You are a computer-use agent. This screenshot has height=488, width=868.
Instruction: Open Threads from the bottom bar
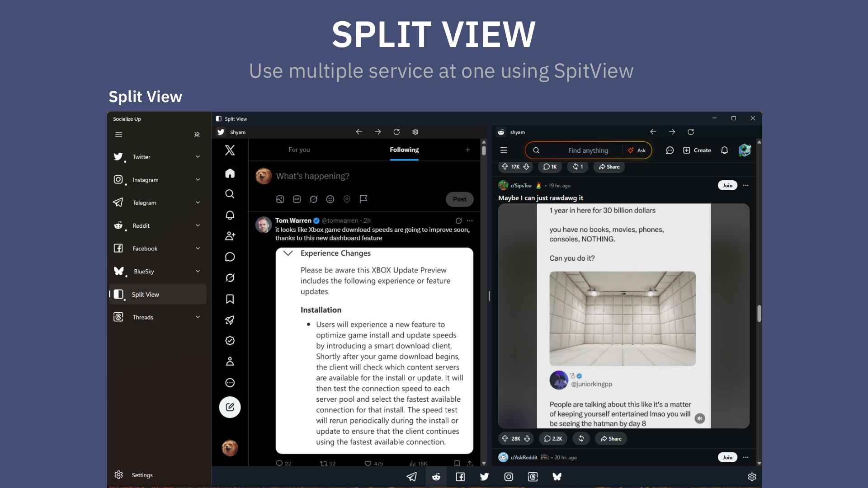pyautogui.click(x=533, y=477)
